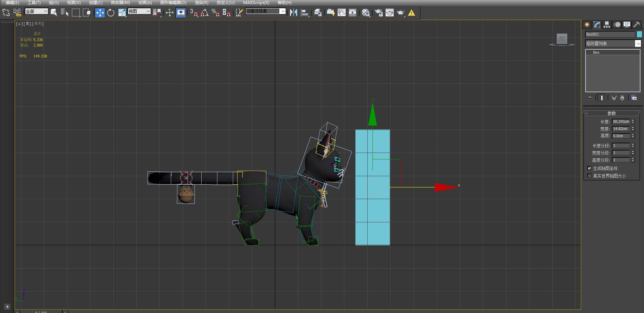Click the 宽度 value field
The width and height of the screenshot is (644, 313).
(x=621, y=129)
